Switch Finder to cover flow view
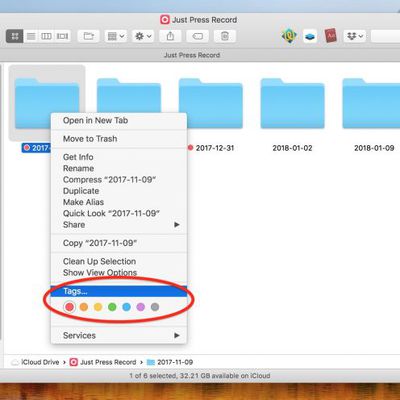The width and height of the screenshot is (400, 400). pos(62,36)
